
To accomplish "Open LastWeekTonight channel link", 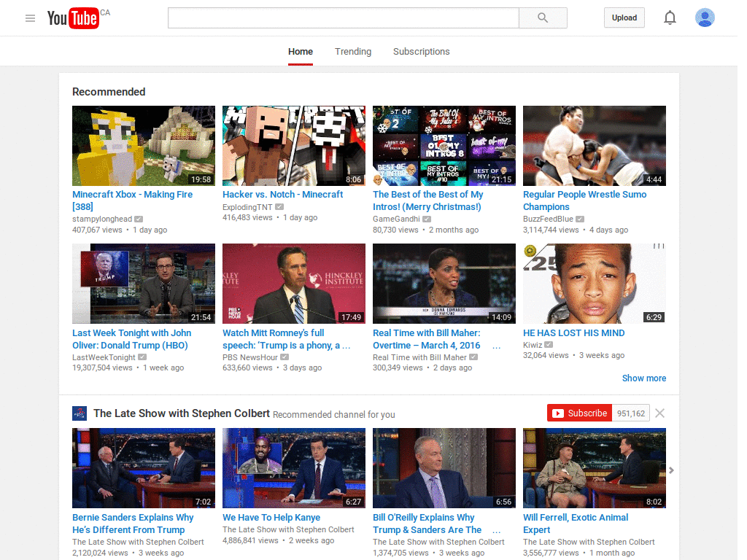I will point(104,357).
